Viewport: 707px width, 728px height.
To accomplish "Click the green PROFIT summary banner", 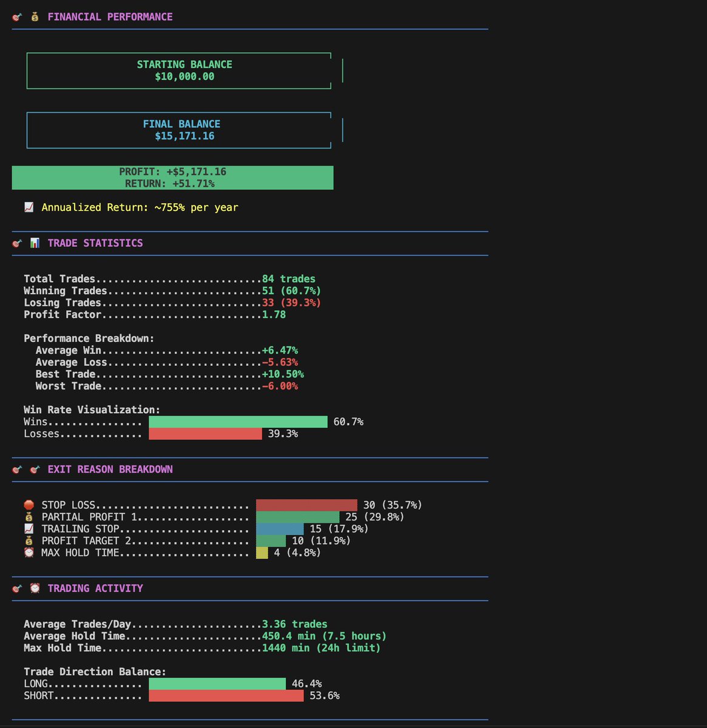I will coord(172,177).
